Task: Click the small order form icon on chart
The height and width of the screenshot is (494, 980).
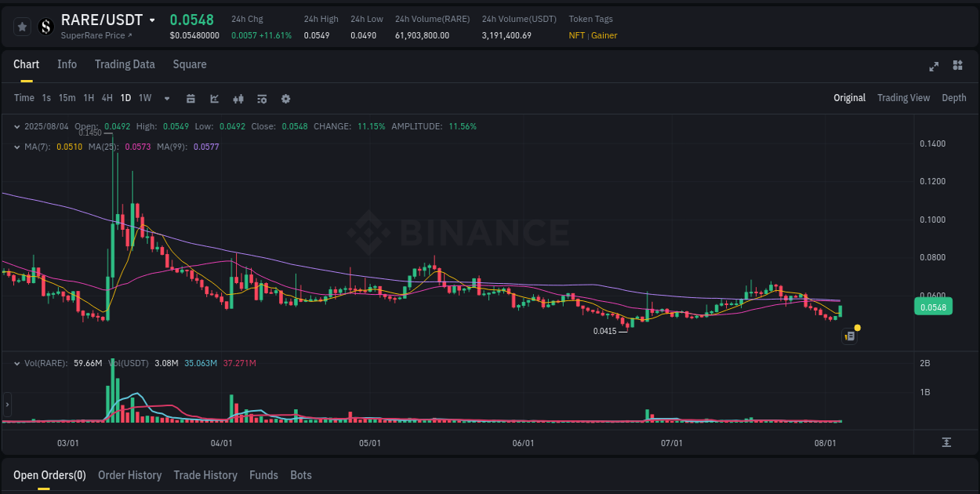Action: (849, 336)
